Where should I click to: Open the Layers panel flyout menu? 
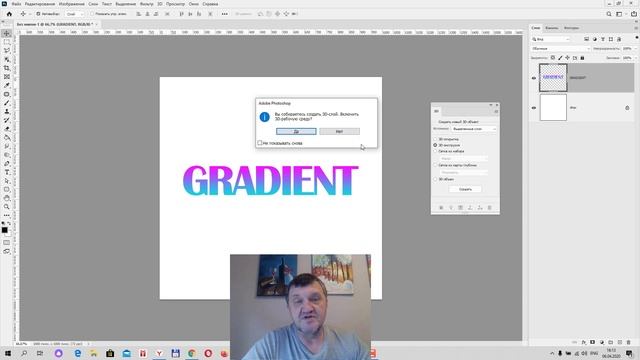pos(636,28)
